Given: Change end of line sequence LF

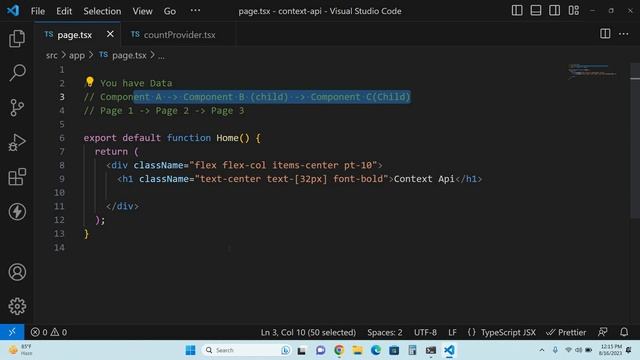Looking at the screenshot, I should click(452, 332).
